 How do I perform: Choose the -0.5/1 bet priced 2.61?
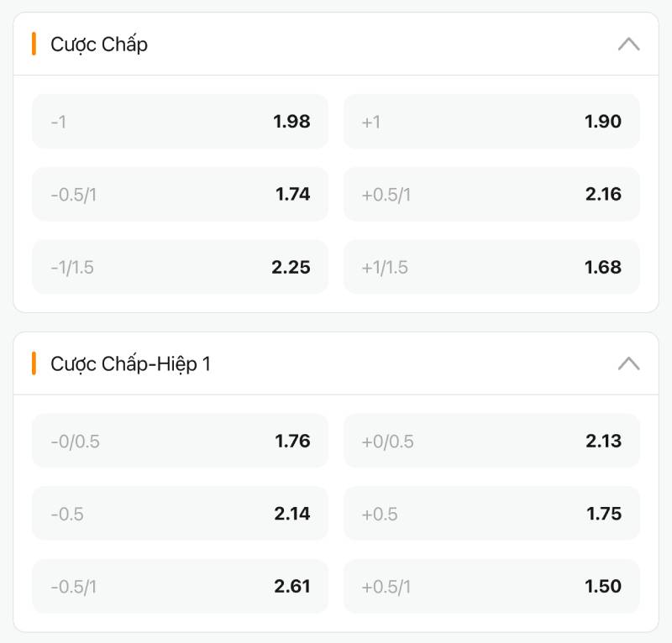pos(180,586)
